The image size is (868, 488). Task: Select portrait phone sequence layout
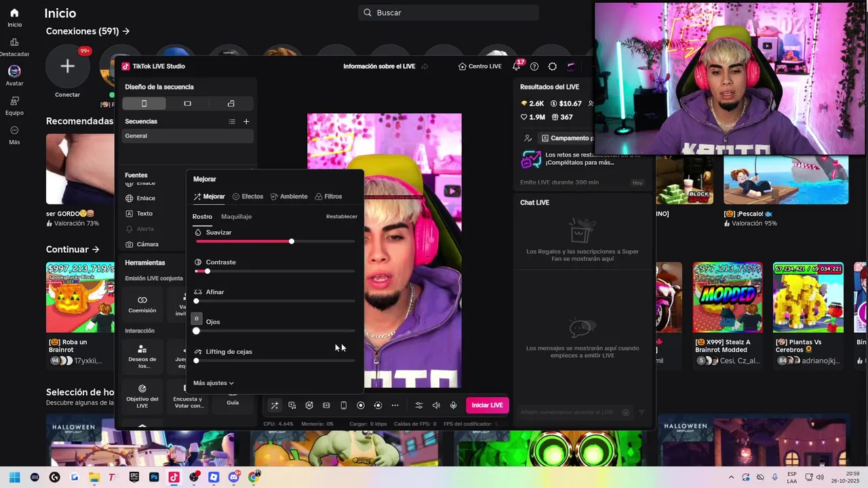[x=144, y=104]
